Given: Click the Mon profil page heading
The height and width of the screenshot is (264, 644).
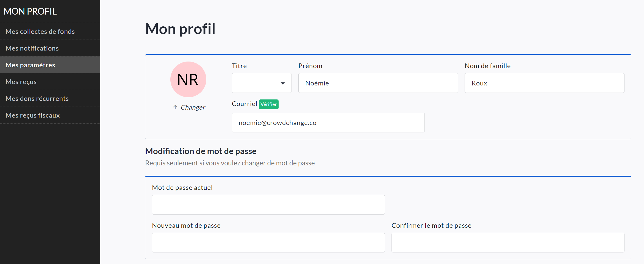Looking at the screenshot, I should [180, 29].
